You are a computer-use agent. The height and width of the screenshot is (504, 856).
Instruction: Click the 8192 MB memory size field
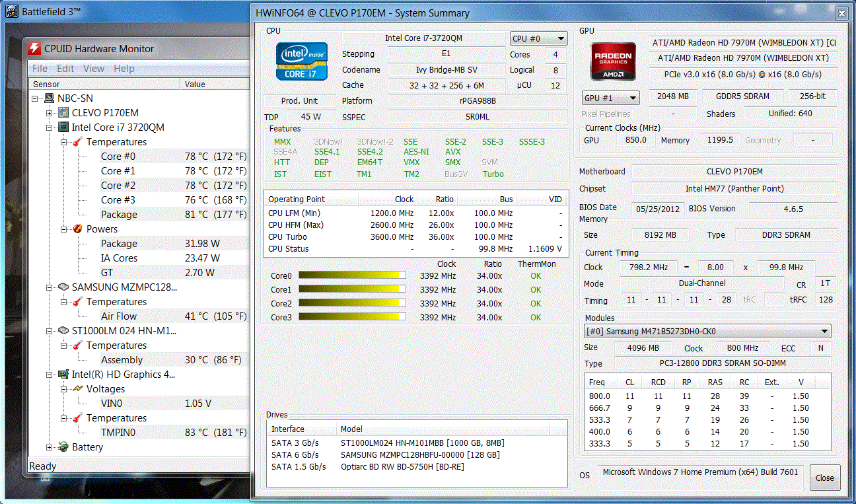click(660, 235)
